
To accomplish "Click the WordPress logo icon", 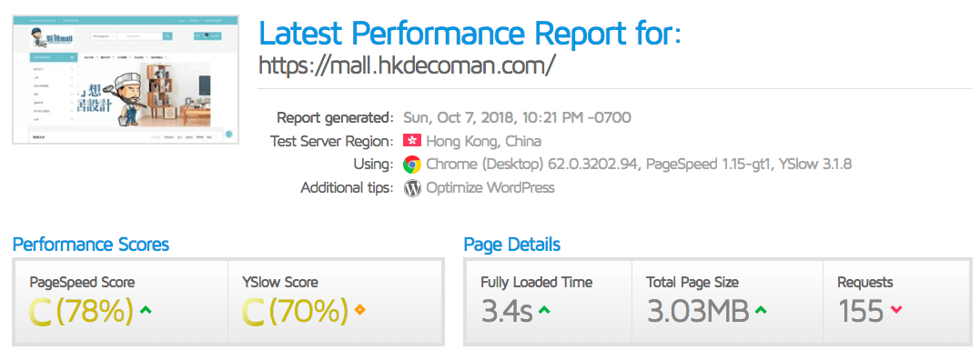I will (412, 188).
